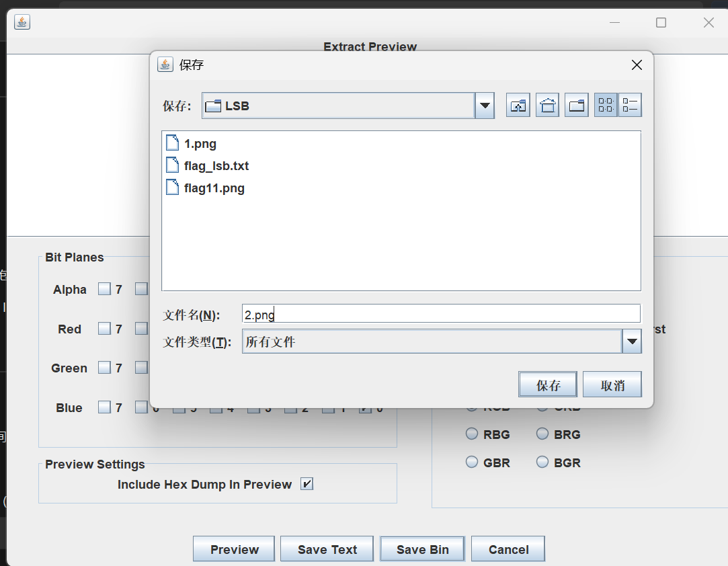Toggle Red bit 7 checkbox

click(104, 328)
